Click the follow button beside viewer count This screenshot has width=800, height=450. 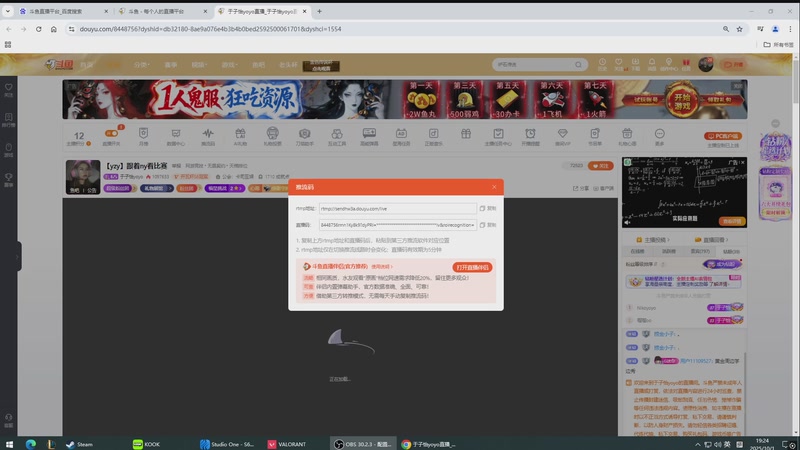coord(601,166)
